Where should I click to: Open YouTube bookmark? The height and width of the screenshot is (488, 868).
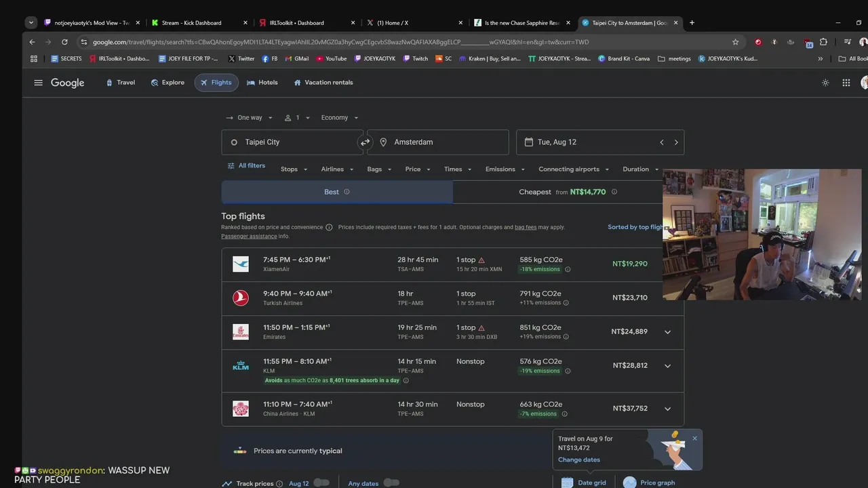click(x=332, y=59)
